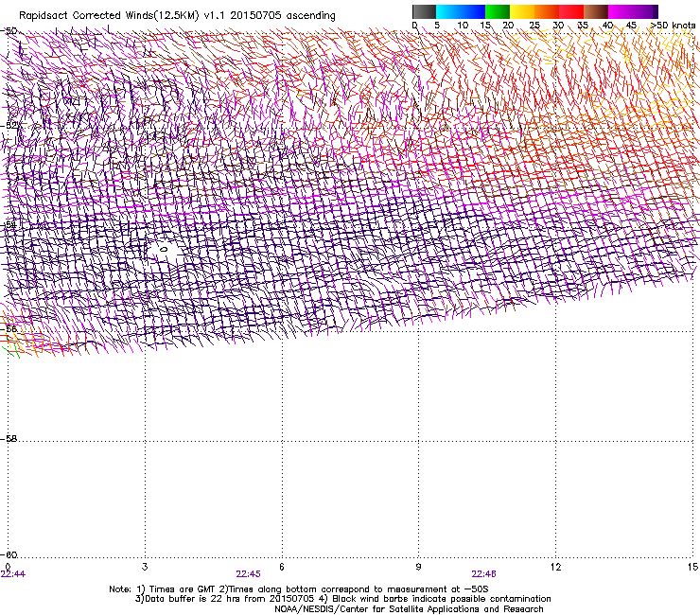
Task: Click the '9' longitude axis label
Action: pyautogui.click(x=418, y=567)
